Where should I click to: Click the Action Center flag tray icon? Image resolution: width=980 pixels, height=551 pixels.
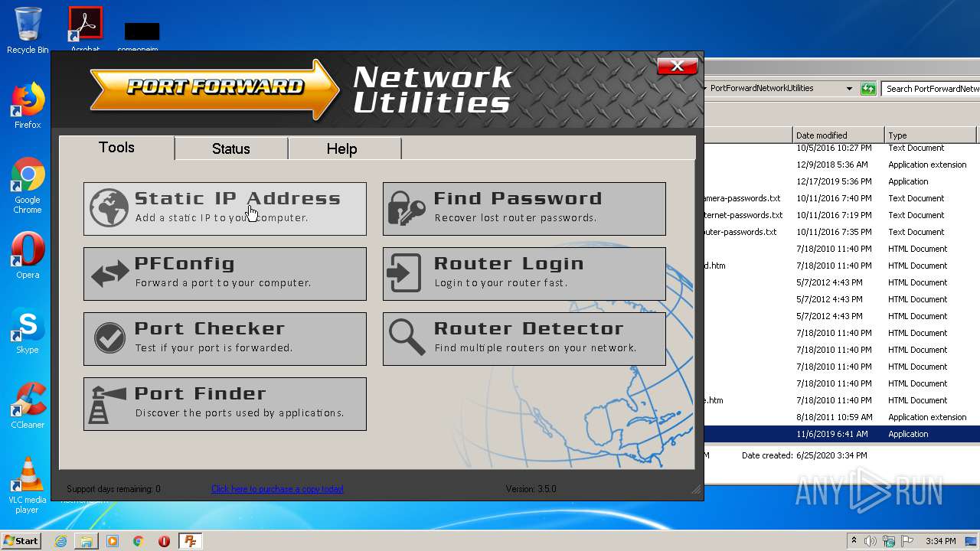(907, 541)
